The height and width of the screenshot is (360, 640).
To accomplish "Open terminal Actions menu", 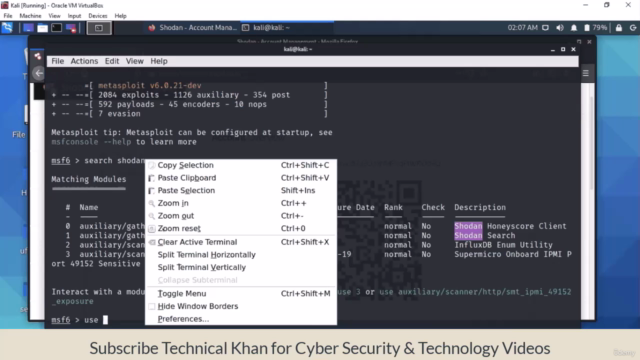I will (x=84, y=61).
